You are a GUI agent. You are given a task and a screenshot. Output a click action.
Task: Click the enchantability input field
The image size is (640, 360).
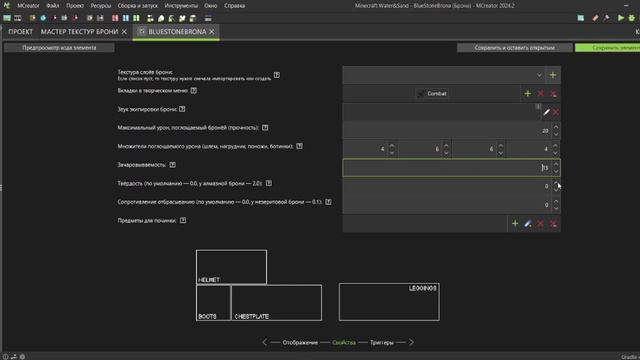point(447,168)
